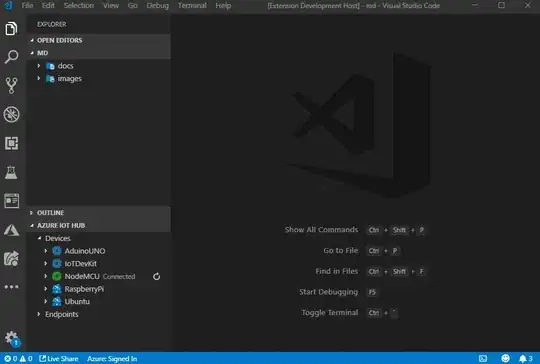This screenshot has width=540, height=364.
Task: Click the Ubuntu device icon
Action: click(x=56, y=302)
